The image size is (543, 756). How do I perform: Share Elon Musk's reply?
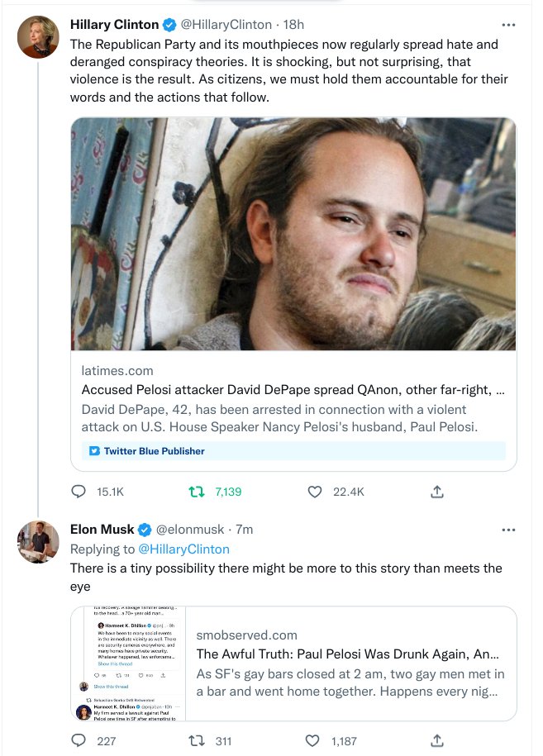[x=438, y=740]
